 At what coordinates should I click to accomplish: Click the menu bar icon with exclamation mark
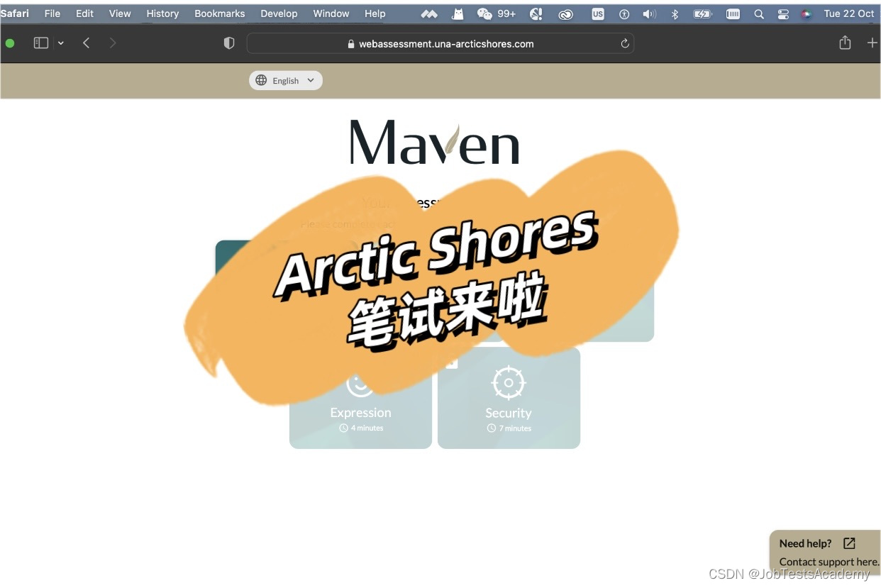(x=536, y=13)
